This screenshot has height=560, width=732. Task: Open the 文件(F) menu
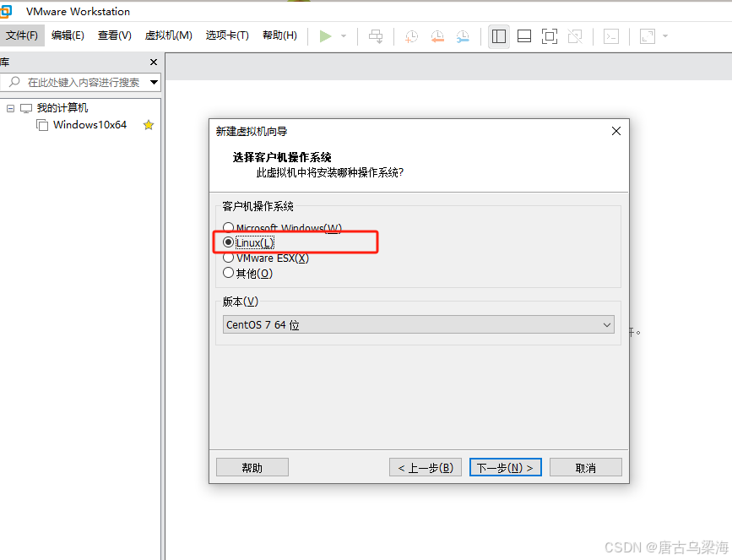[22, 35]
